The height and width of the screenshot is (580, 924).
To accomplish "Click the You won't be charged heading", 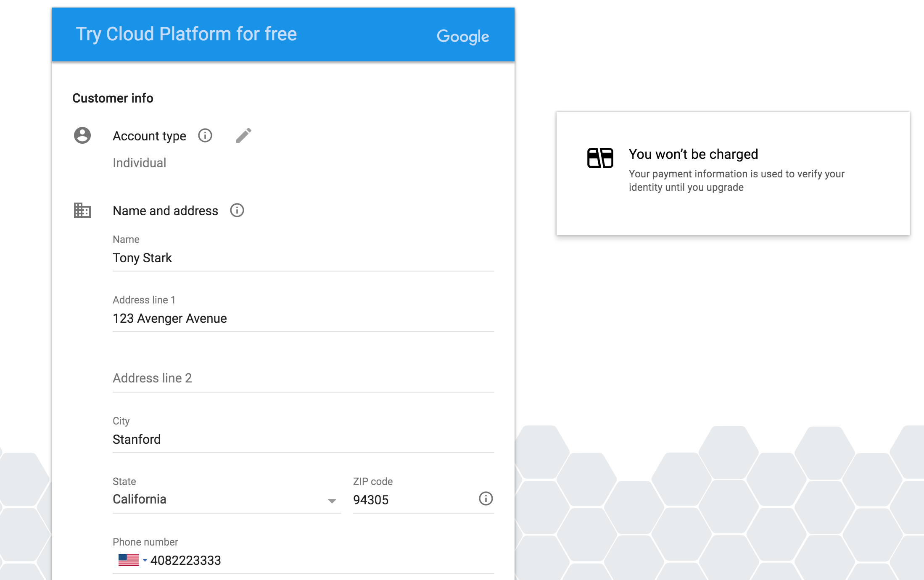I will click(693, 154).
